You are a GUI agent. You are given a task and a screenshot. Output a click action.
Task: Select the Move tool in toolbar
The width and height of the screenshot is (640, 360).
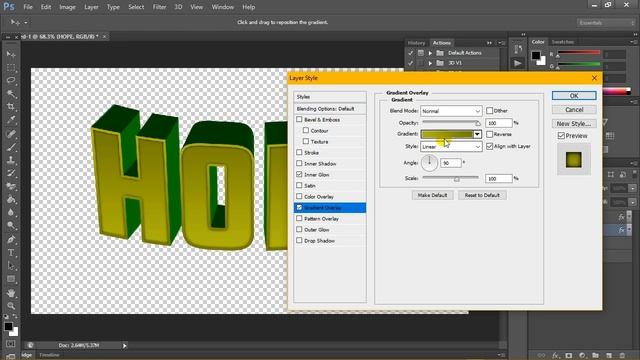pos(11,54)
